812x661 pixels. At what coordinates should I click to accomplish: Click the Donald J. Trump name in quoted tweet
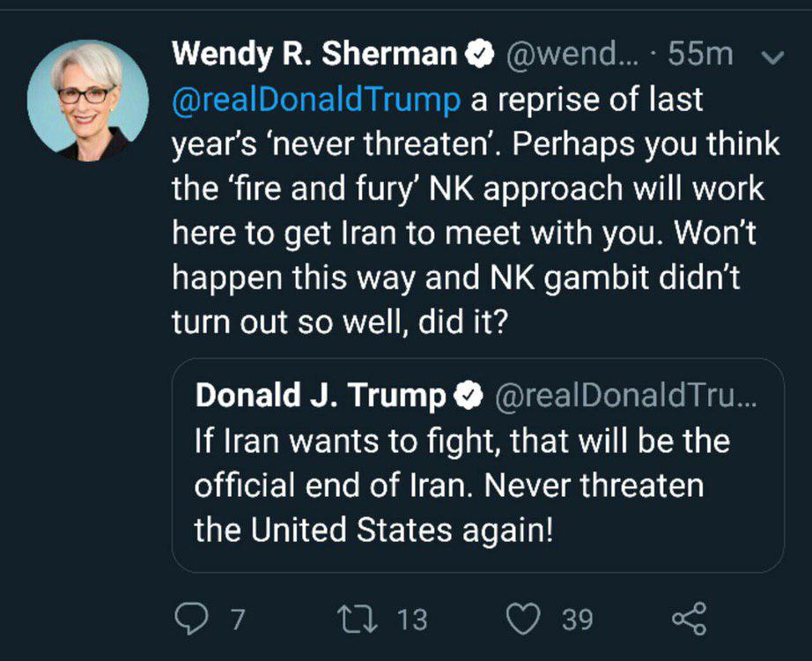[321, 397]
